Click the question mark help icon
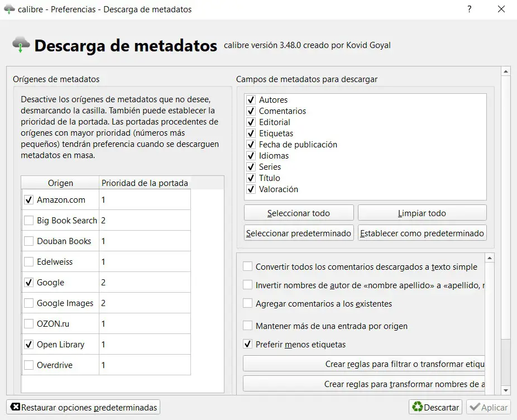 click(x=470, y=9)
